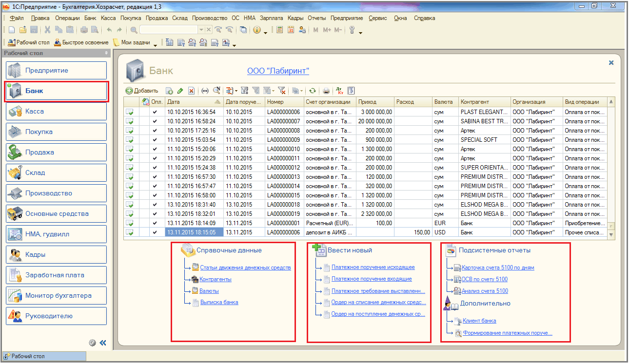
Task: Click the date interval icon with arrows
Action: [x=205, y=91]
